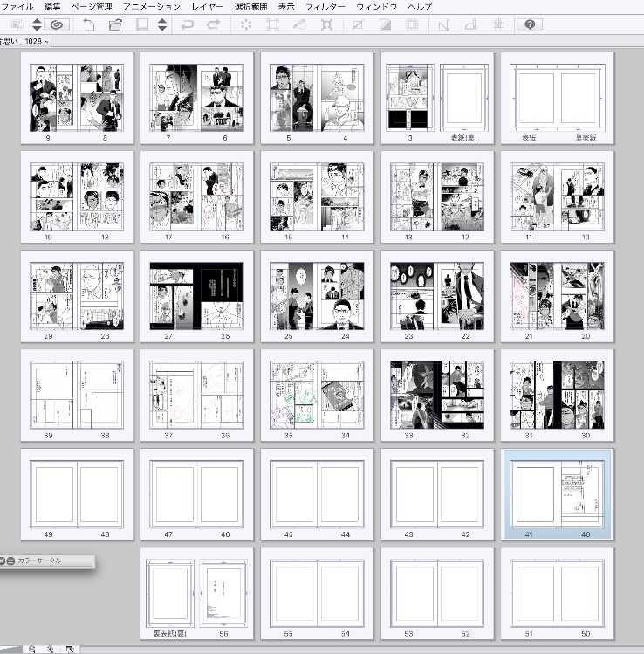This screenshot has width=644, height=654.
Task: Select page 40 thumbnail
Action: pyautogui.click(x=581, y=494)
